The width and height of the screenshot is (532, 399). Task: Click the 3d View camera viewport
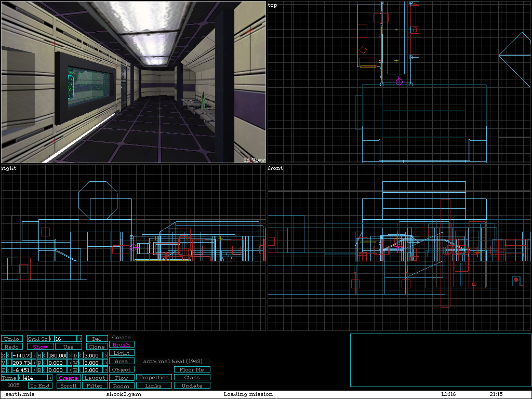point(134,82)
